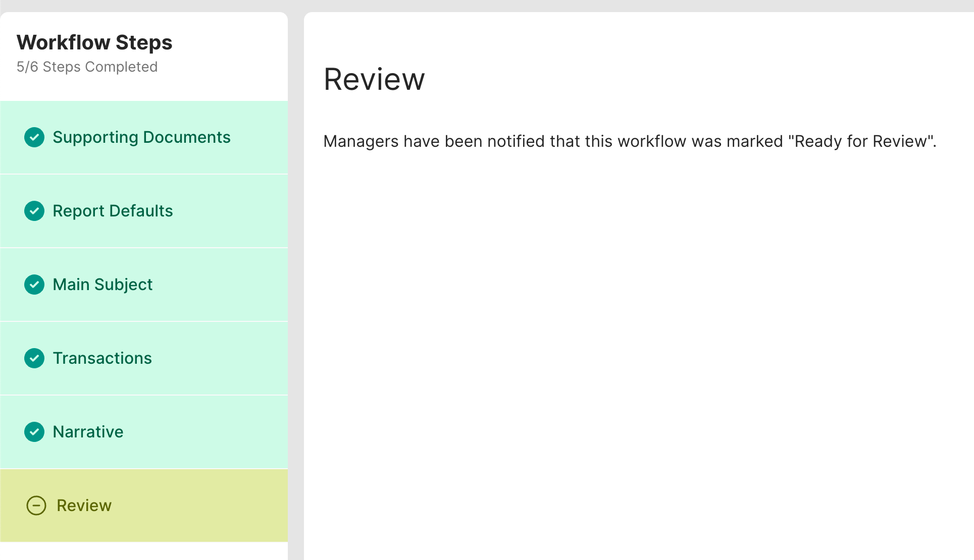
Task: Click the checkmark icon beside Main Subject
Action: pos(34,285)
